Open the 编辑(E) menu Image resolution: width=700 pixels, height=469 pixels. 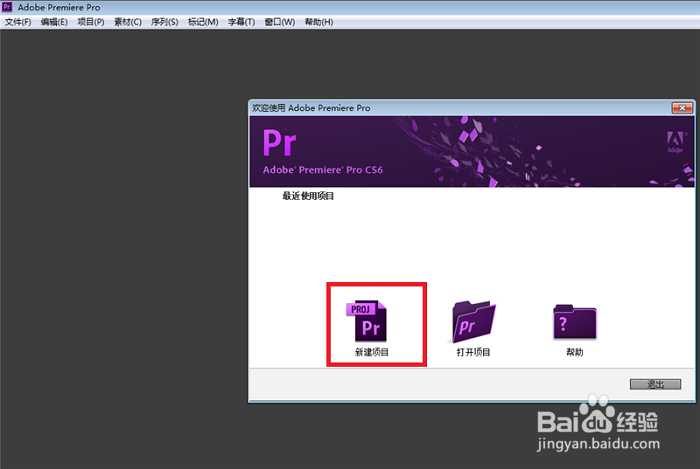pyautogui.click(x=54, y=22)
